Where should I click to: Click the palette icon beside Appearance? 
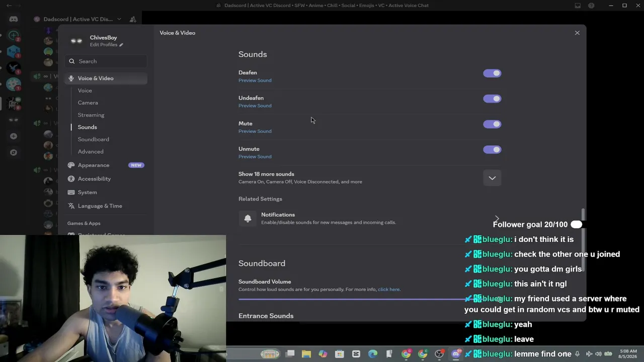click(71, 165)
